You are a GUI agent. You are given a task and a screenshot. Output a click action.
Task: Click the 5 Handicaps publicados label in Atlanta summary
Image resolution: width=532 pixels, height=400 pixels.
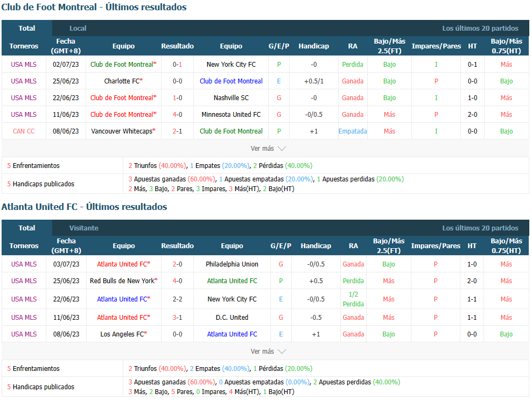click(x=41, y=387)
